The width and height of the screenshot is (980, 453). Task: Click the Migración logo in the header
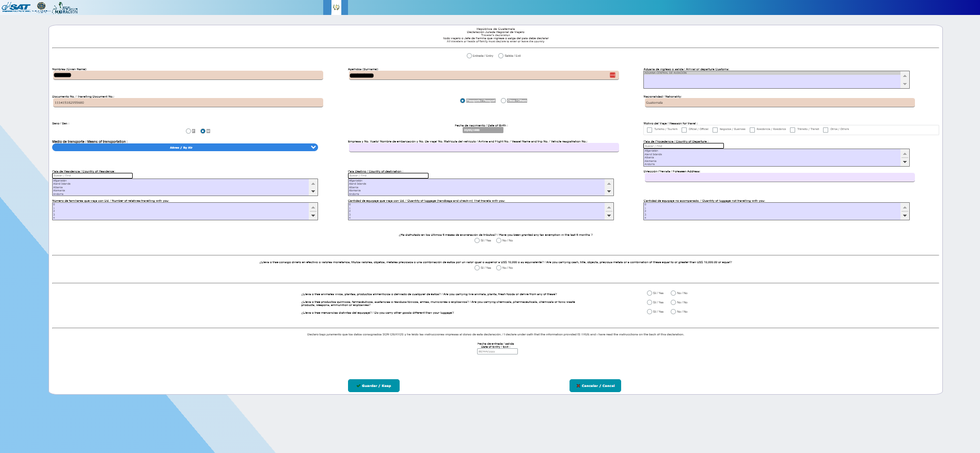(x=66, y=8)
